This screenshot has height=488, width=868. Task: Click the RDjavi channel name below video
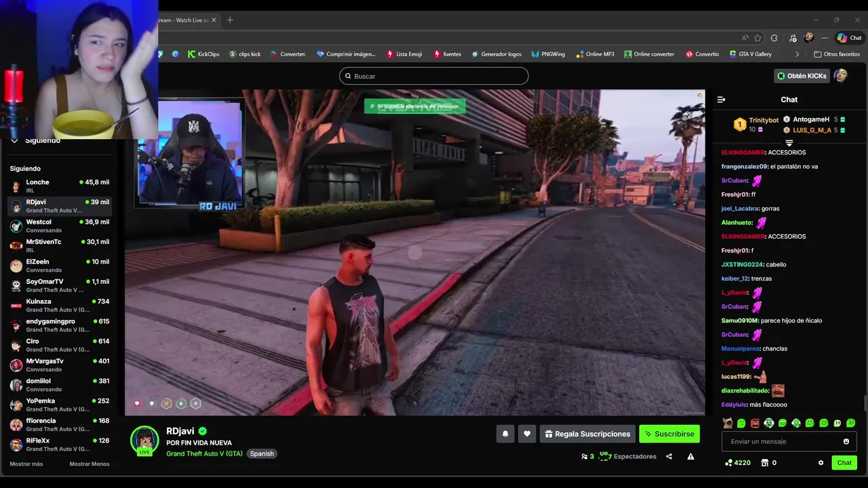(180, 431)
